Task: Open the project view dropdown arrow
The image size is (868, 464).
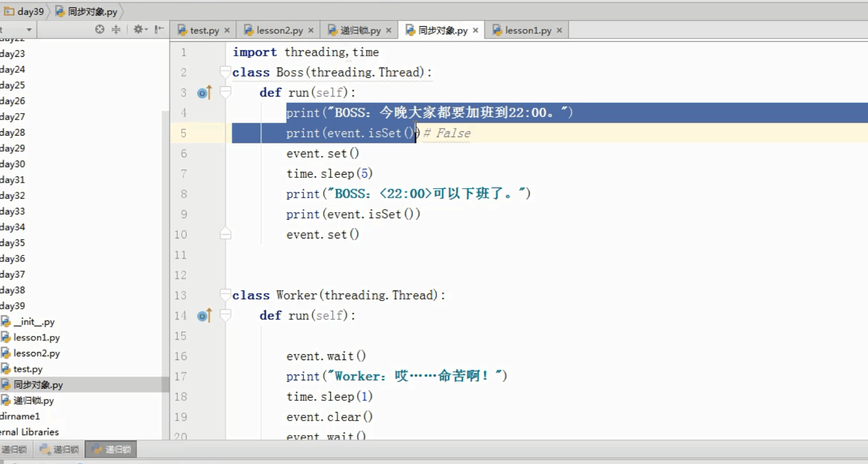Action: [29, 30]
